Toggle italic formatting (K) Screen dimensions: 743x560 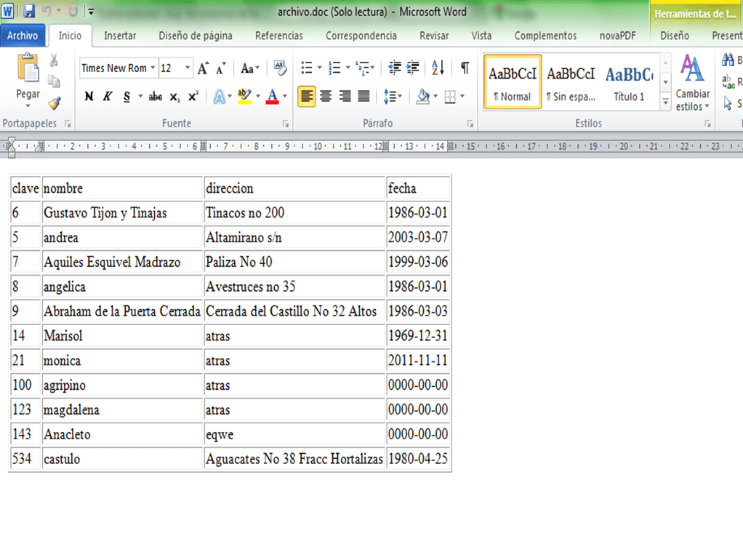coord(107,96)
